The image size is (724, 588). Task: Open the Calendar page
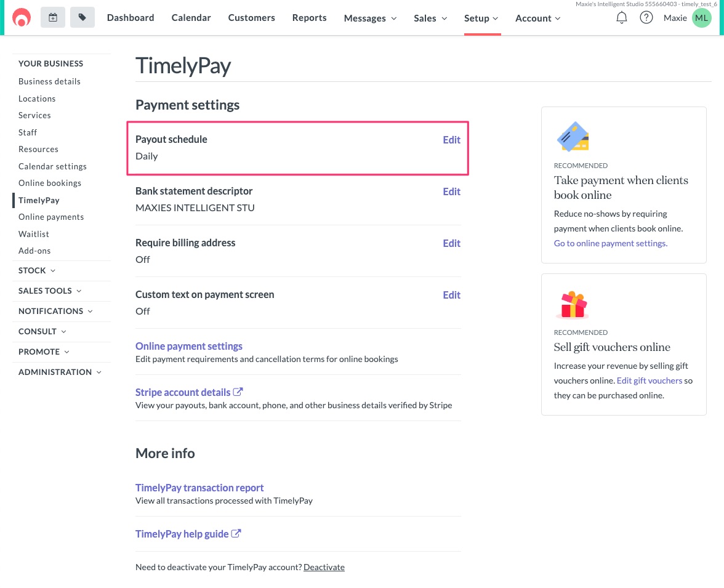point(191,18)
